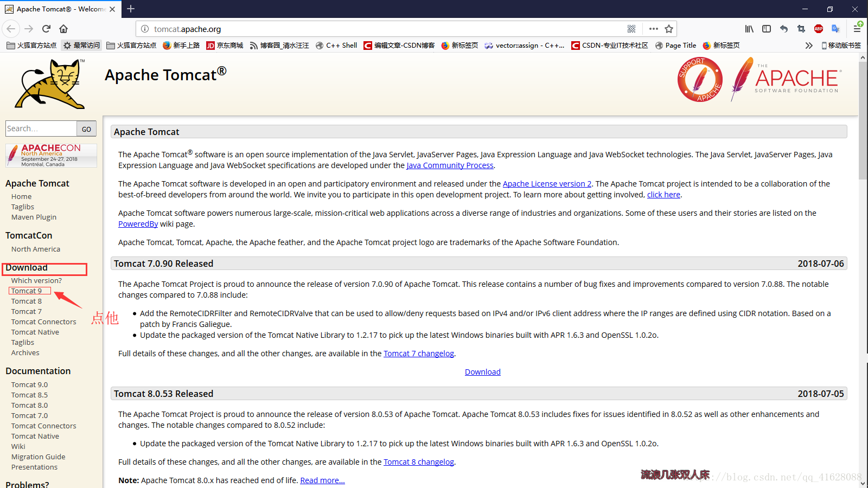
Task: Open the Wiki documentation link
Action: point(18,446)
